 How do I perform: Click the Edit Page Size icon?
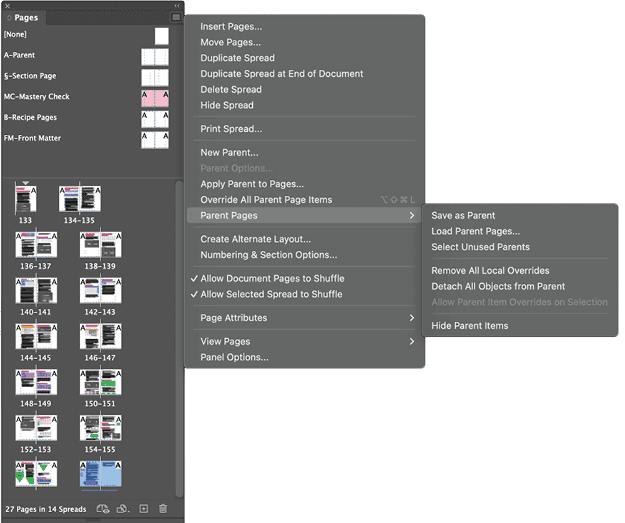(123, 509)
